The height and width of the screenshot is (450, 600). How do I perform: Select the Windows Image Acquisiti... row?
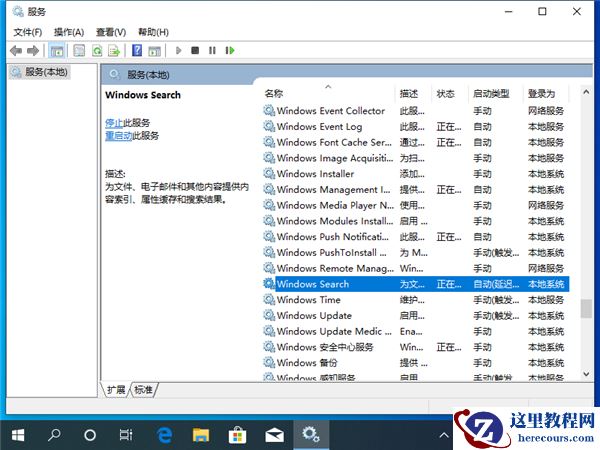[416, 158]
